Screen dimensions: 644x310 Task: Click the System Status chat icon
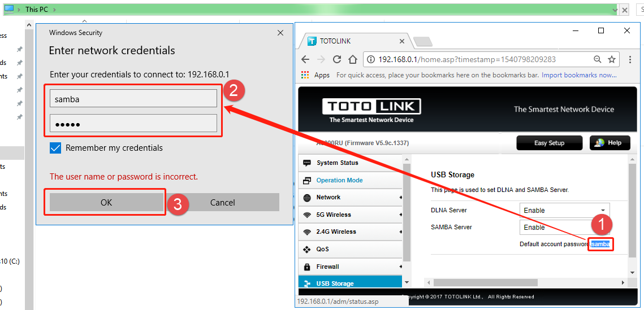(307, 163)
